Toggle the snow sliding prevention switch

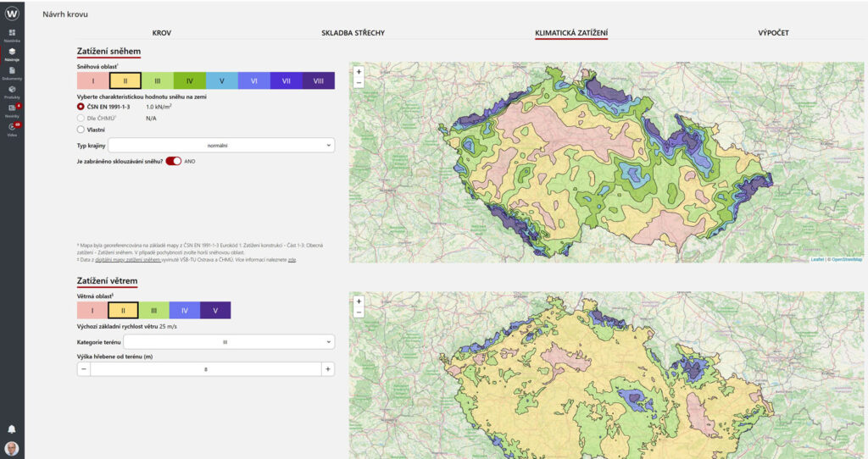coord(174,161)
